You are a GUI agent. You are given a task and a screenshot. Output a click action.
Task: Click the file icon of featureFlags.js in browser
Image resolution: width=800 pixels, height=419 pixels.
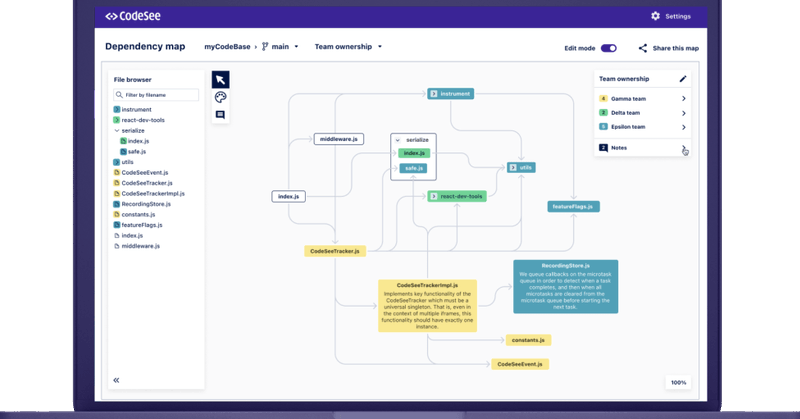116,225
